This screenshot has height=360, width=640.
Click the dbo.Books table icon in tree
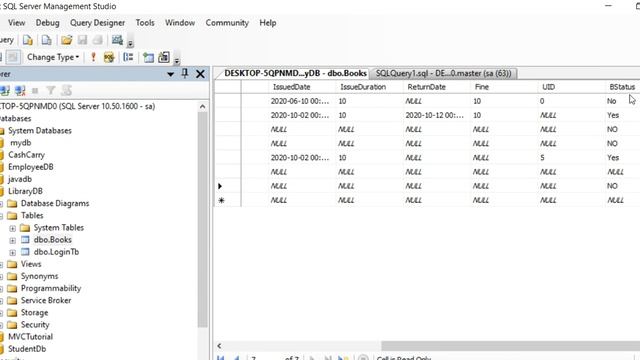pyautogui.click(x=25, y=240)
